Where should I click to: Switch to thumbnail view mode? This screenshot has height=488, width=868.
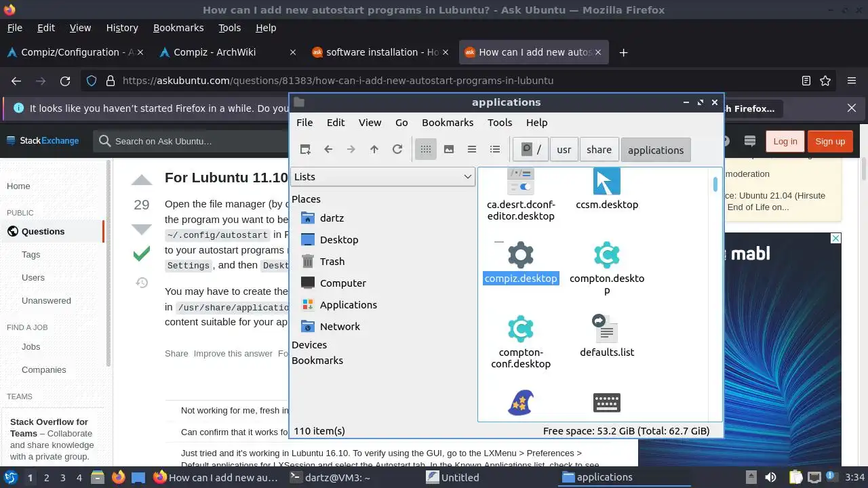(449, 150)
